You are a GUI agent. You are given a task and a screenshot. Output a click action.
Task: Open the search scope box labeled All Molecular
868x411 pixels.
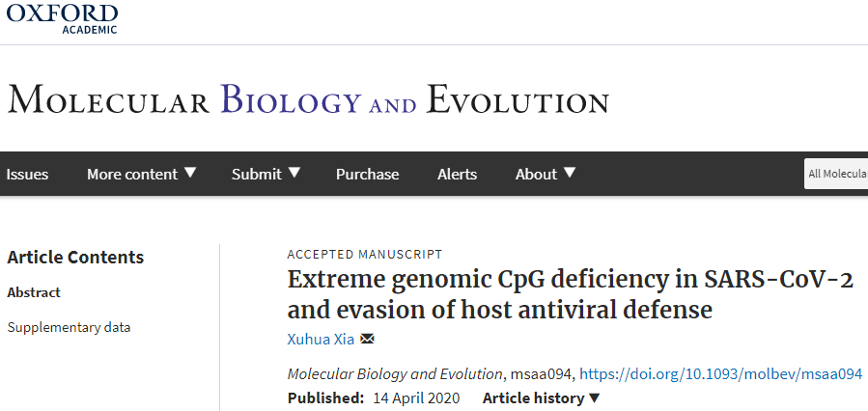pyautogui.click(x=836, y=174)
